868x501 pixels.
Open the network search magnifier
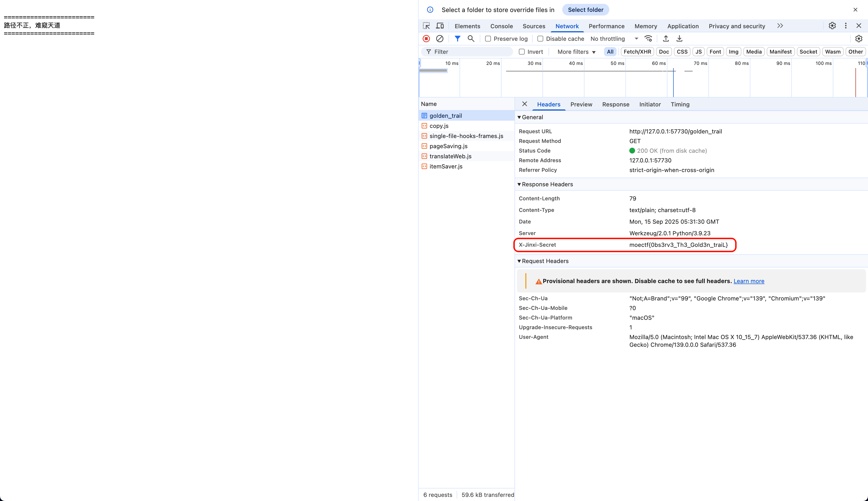(471, 39)
